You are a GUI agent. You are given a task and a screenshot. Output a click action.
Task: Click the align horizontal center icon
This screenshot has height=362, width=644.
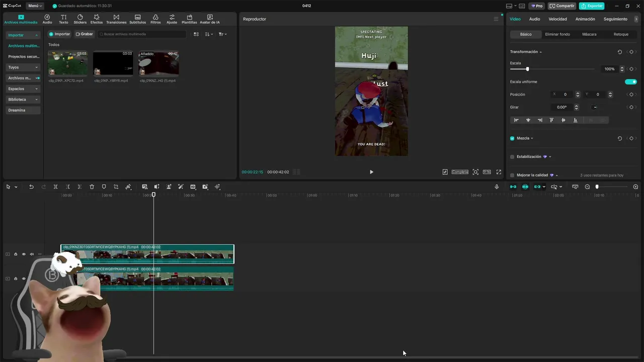point(528,120)
